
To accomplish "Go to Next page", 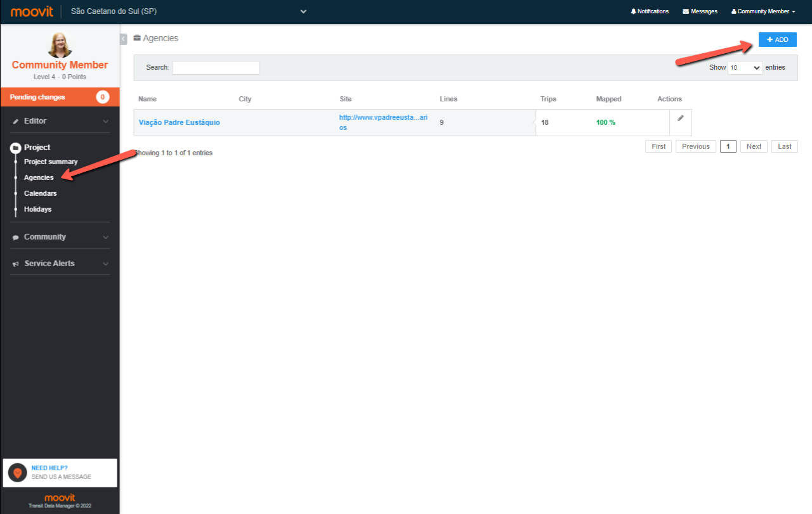I will (x=754, y=146).
